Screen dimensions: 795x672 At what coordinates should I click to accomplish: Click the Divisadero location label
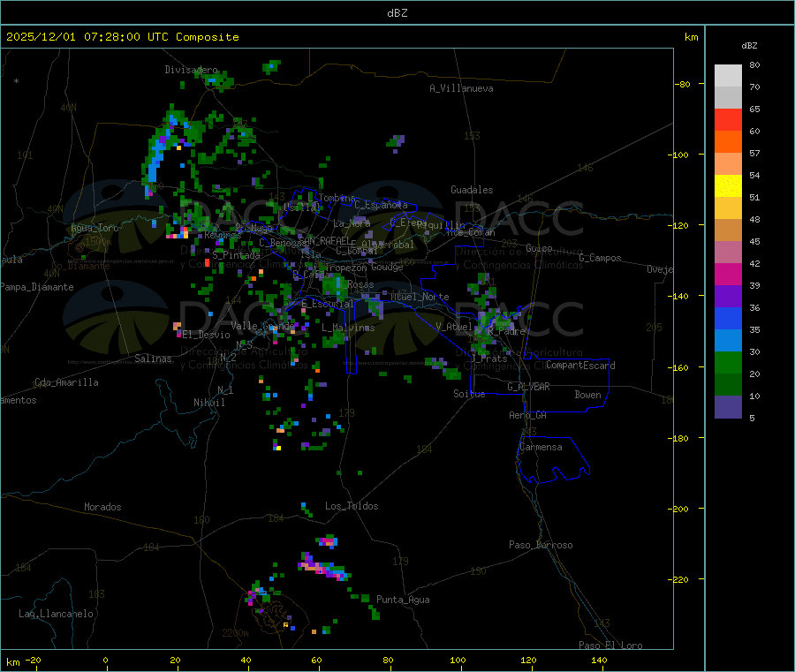point(191,70)
